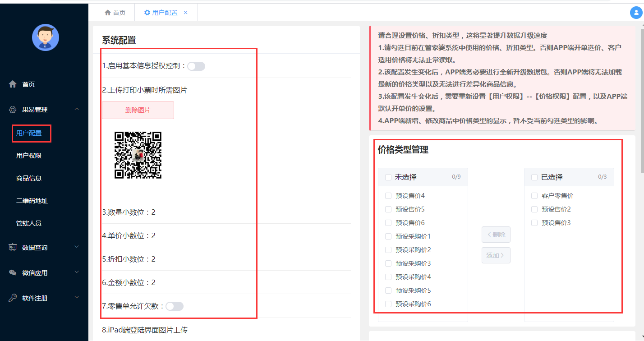644x341 pixels.
Task: Collapse the 果易管理 menu chevron
Action: click(77, 109)
